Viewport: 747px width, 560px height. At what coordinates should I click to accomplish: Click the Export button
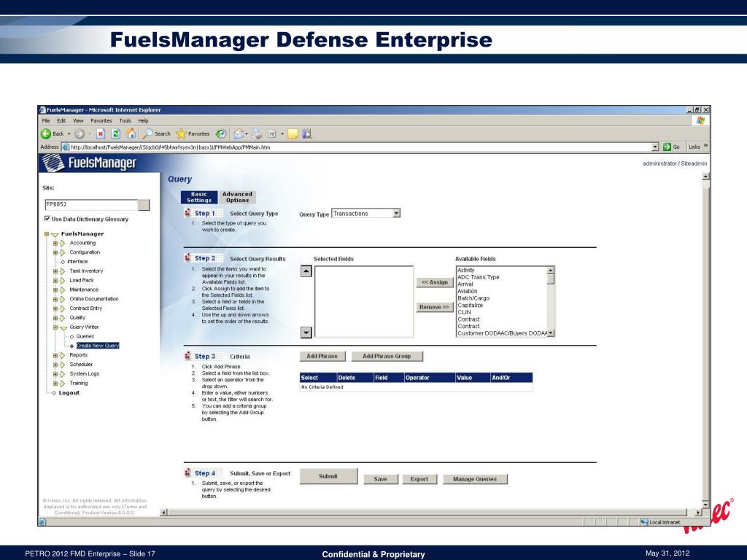pyautogui.click(x=419, y=479)
